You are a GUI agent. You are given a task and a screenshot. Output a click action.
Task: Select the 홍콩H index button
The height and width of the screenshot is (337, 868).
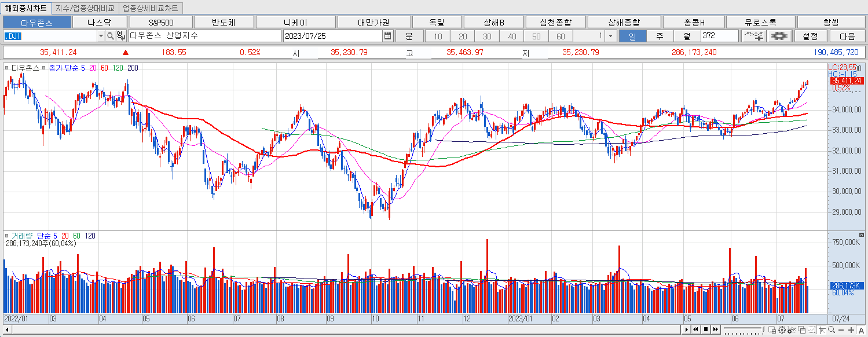(x=694, y=23)
